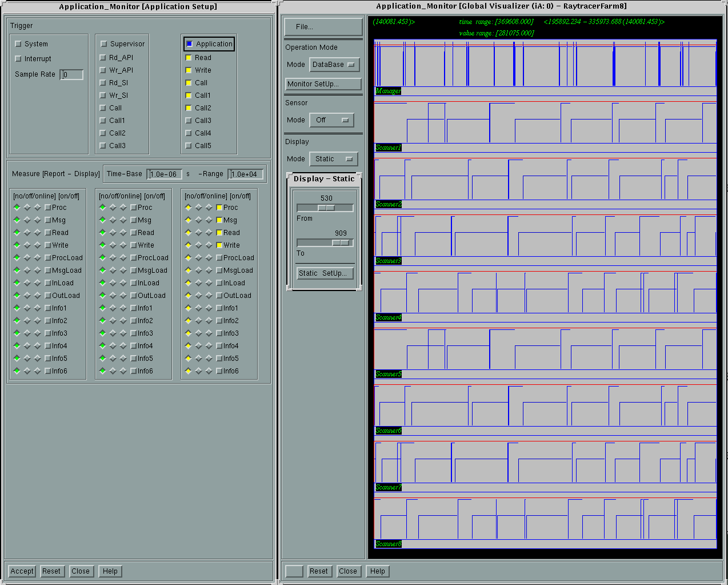Image resolution: width=728 pixels, height=585 pixels.
Task: Open the Operation Mode DataBase dropdown
Action: [x=334, y=65]
